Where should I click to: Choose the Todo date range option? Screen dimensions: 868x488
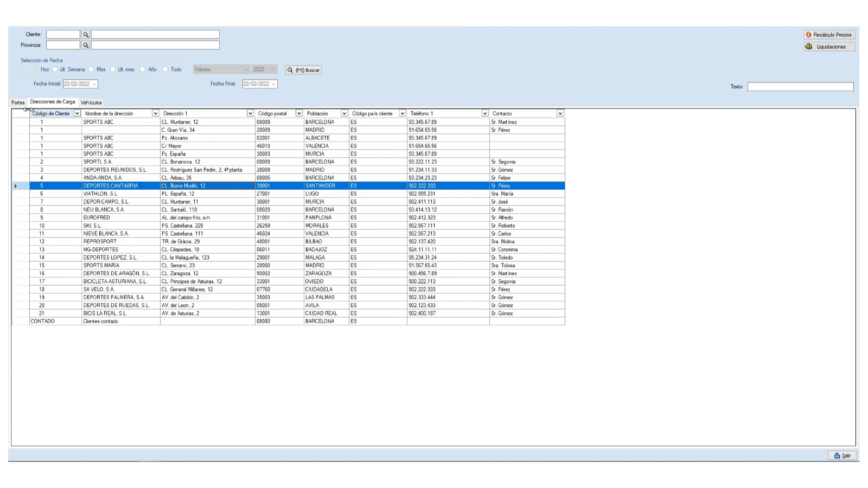click(x=165, y=69)
